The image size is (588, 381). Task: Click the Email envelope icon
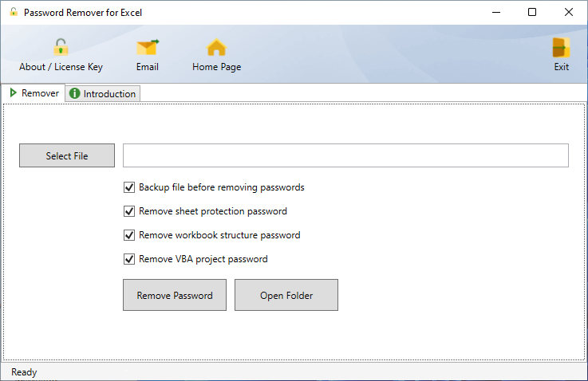point(148,48)
